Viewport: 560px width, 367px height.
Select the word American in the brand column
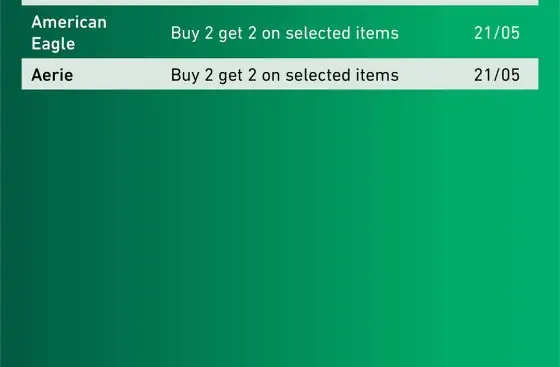tap(69, 22)
